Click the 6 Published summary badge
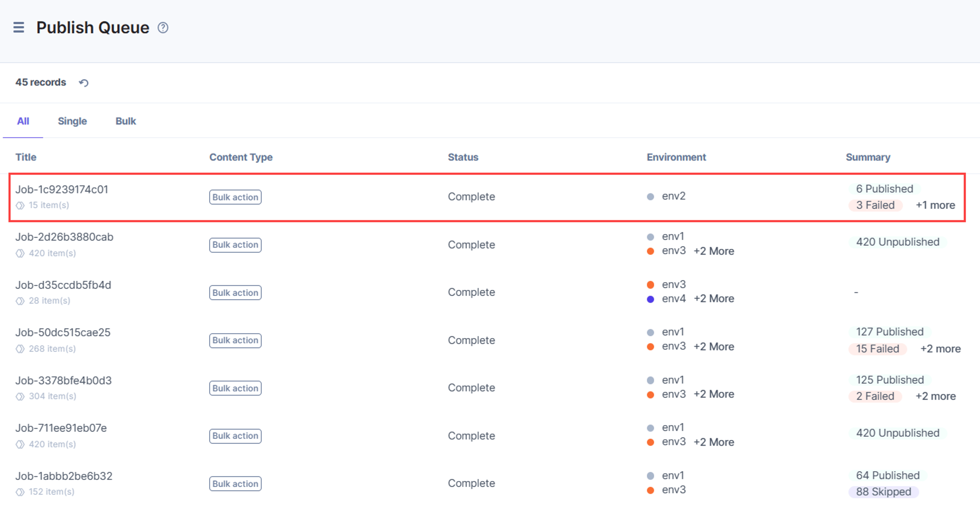980x518 pixels. pos(885,189)
